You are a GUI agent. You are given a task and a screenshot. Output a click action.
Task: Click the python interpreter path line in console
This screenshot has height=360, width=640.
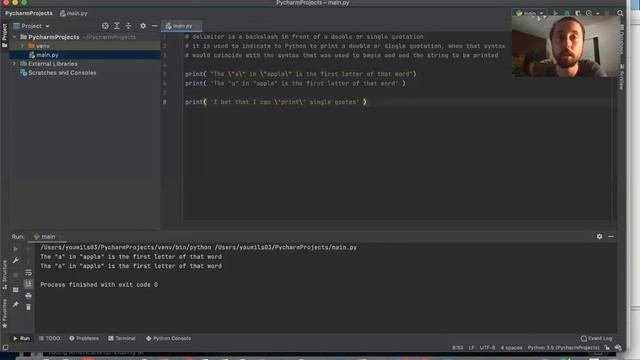click(198, 247)
